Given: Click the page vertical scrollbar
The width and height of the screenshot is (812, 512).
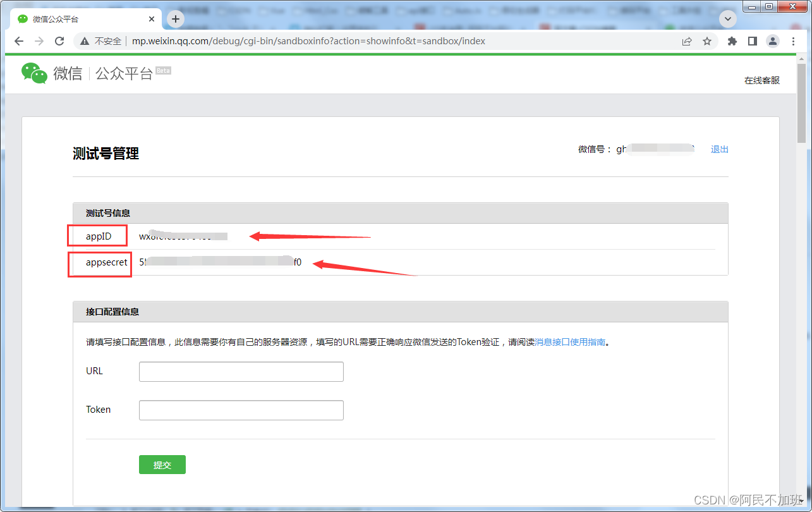Looking at the screenshot, I should (801, 103).
